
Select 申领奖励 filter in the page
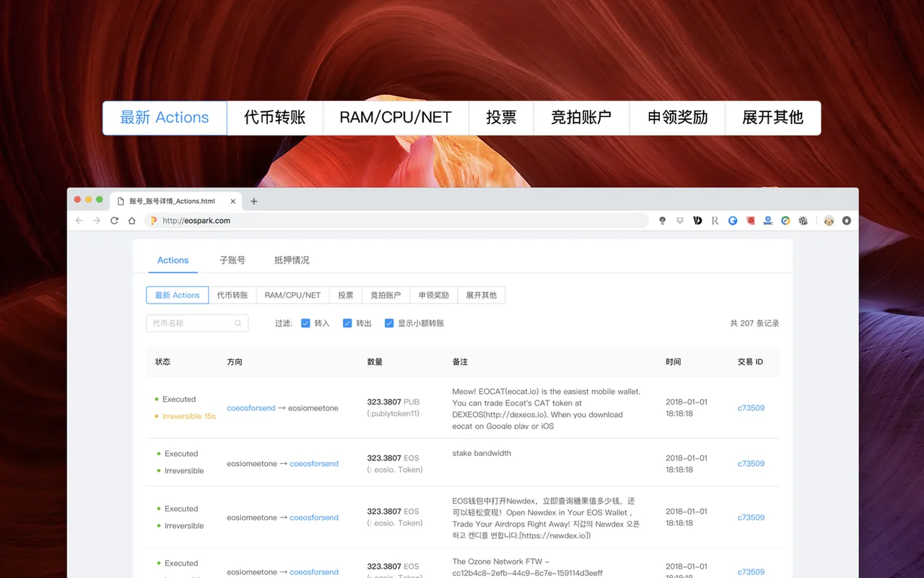[434, 295]
